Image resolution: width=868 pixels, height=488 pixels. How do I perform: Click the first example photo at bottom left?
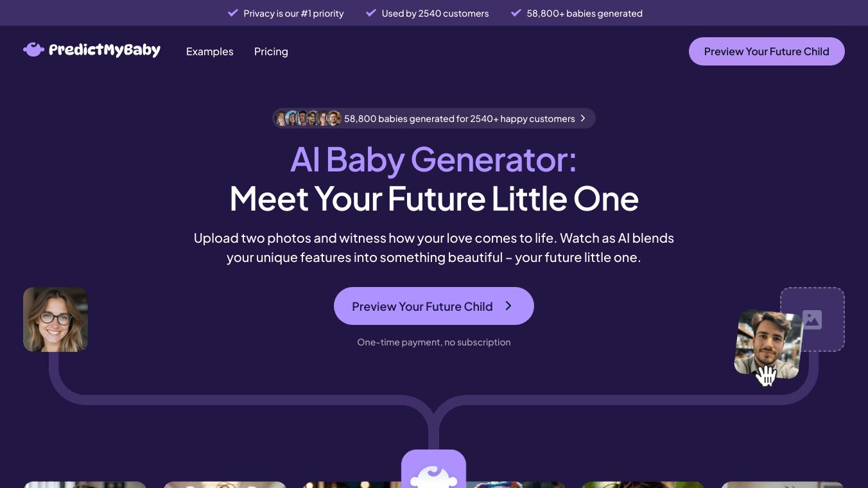tap(85, 485)
